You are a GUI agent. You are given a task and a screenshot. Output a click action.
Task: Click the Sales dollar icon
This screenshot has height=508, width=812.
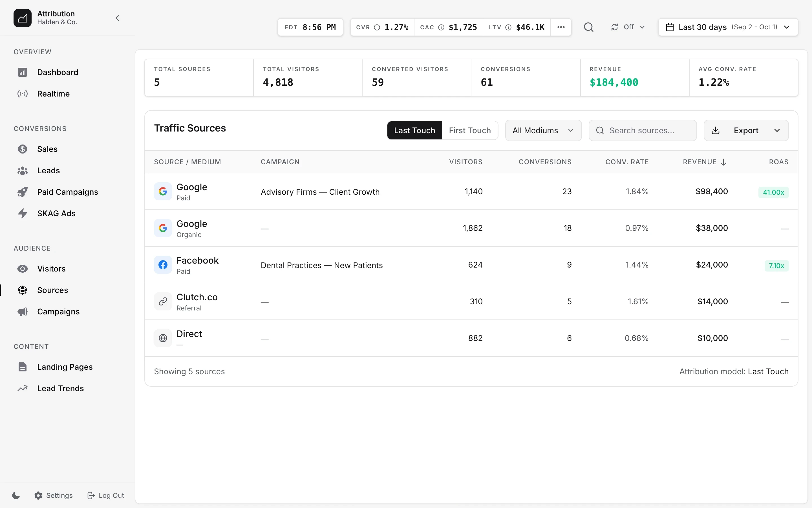point(23,149)
